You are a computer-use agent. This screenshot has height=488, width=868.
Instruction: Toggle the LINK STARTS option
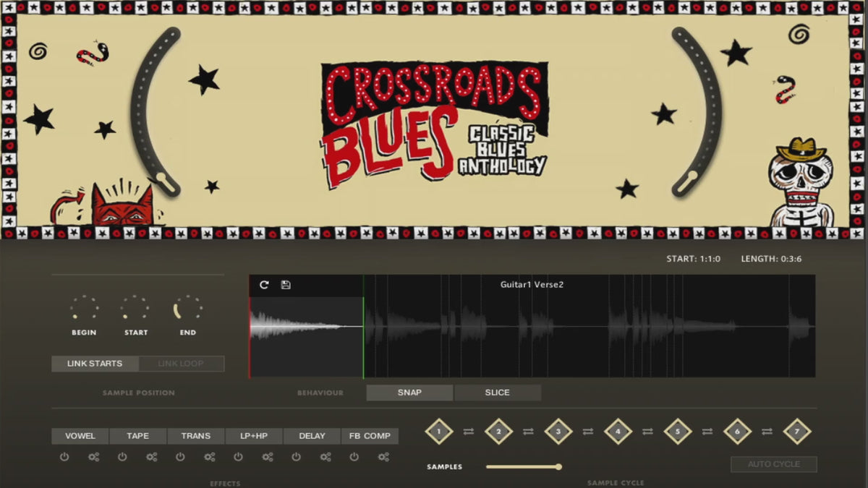point(95,364)
